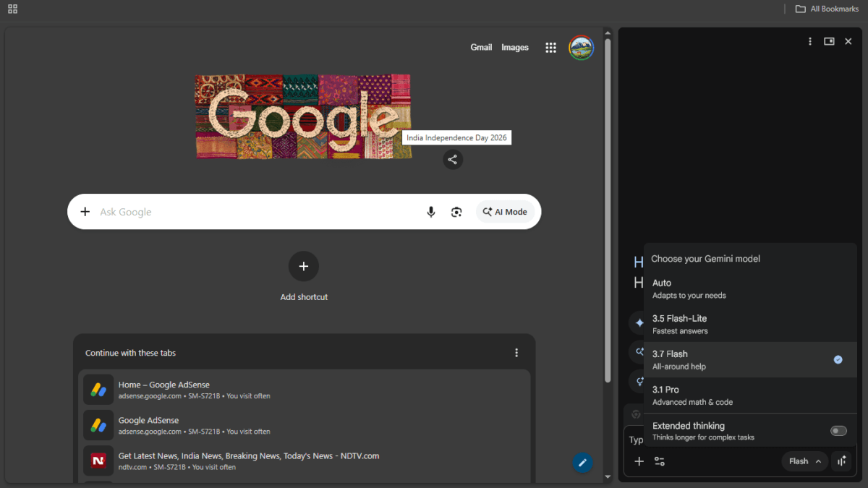This screenshot has width=868, height=488.
Task: Toggle Extended thinking switch
Action: (x=838, y=431)
